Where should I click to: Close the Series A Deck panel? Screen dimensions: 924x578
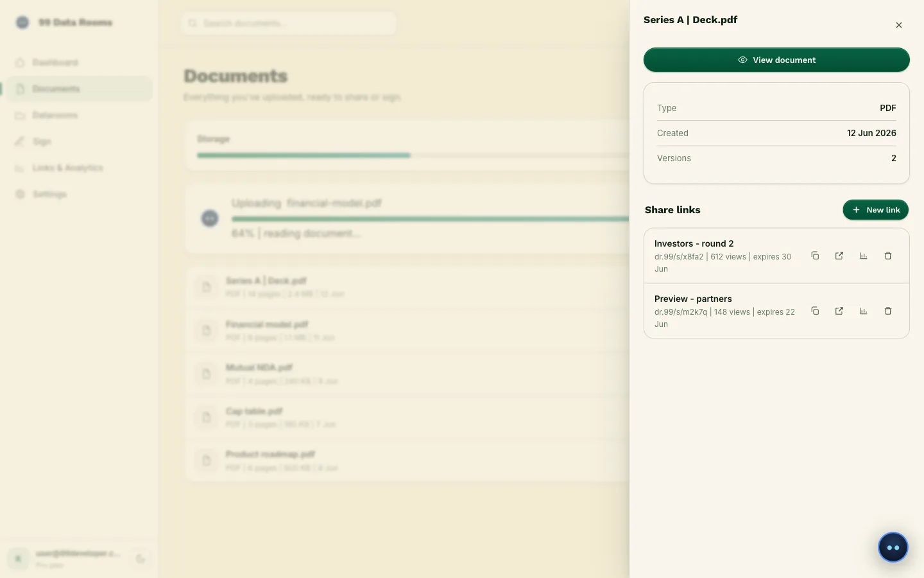(899, 25)
